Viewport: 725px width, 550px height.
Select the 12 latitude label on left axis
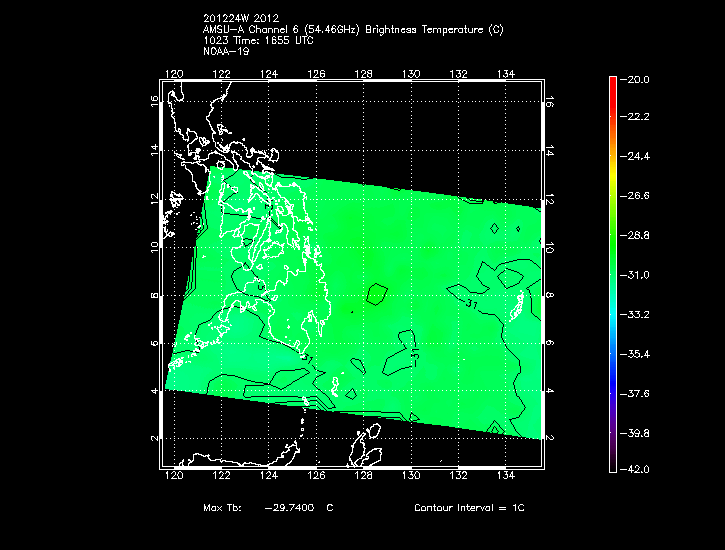pyautogui.click(x=154, y=199)
